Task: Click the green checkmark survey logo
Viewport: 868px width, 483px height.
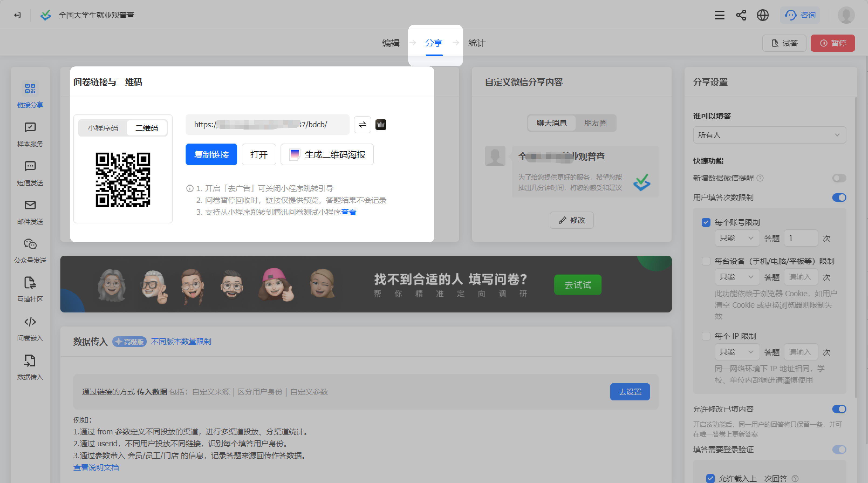Action: click(x=46, y=15)
